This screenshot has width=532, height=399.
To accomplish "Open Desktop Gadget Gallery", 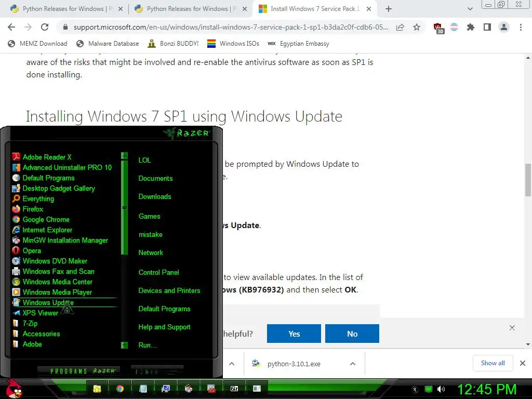I will (54, 188).
